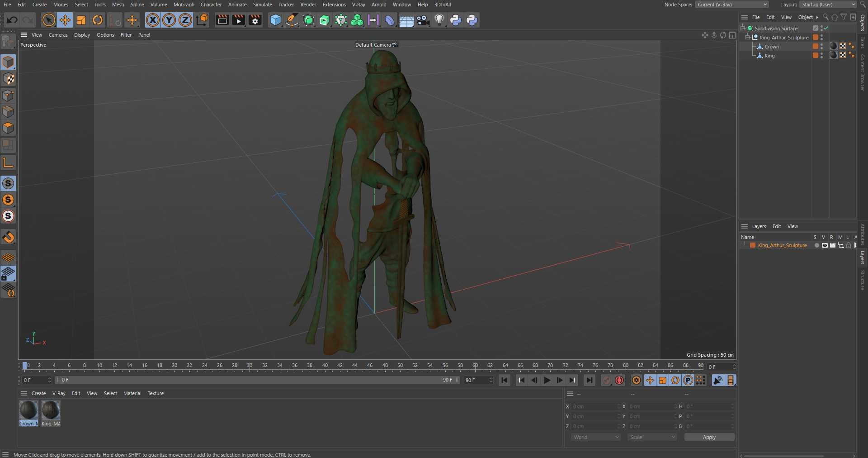
Task: Add a Cube primitive object
Action: pos(275,20)
